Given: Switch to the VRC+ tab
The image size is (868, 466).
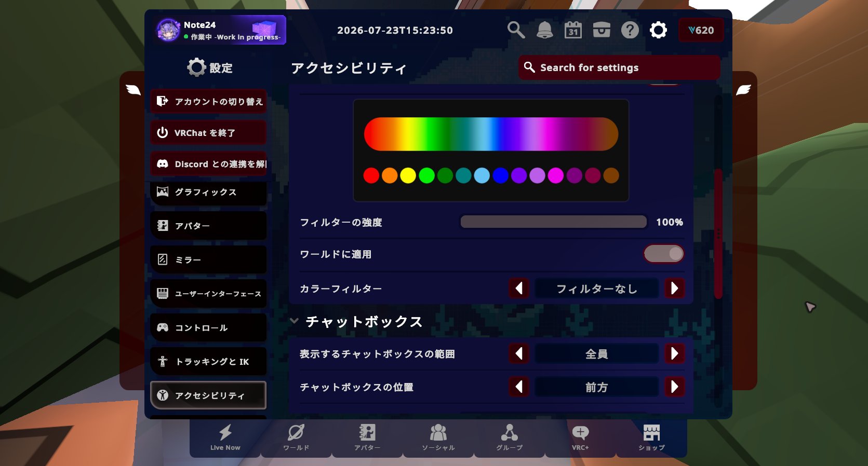Looking at the screenshot, I should pos(580,437).
